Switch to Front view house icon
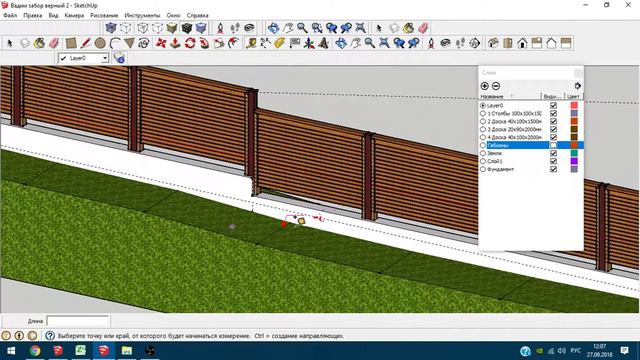 point(522,43)
